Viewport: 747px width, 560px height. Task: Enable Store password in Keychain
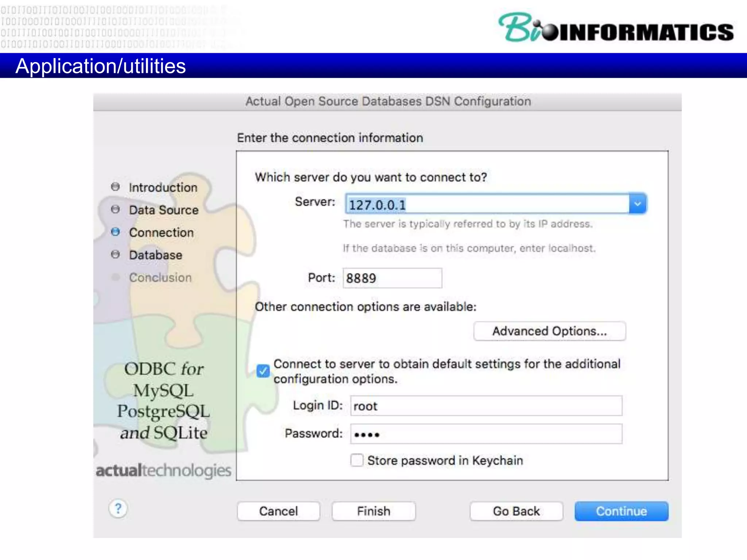357,460
